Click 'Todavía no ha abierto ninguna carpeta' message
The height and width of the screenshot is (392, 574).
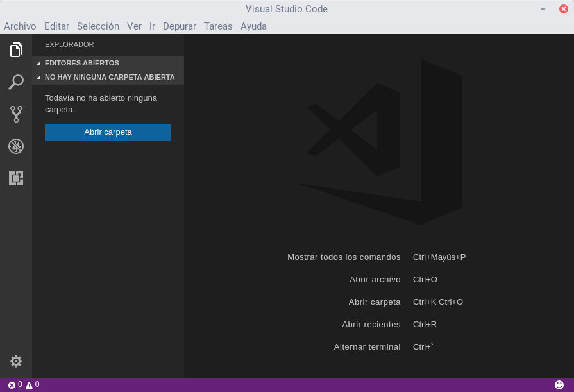point(101,104)
